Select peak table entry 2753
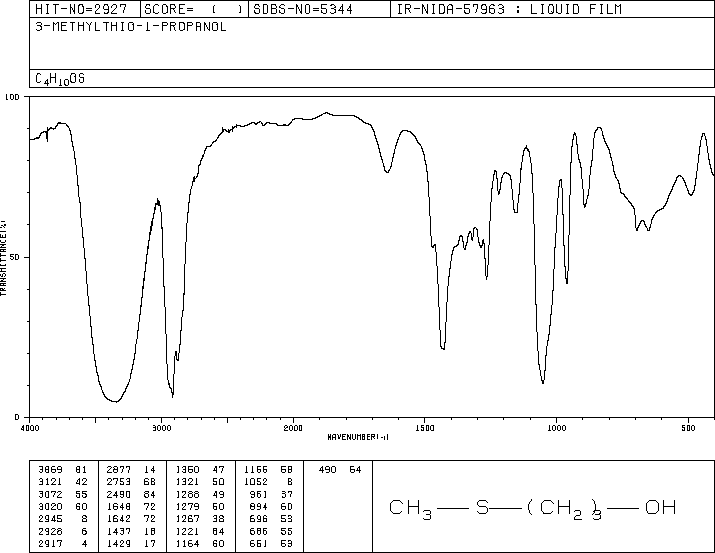 click(119, 481)
